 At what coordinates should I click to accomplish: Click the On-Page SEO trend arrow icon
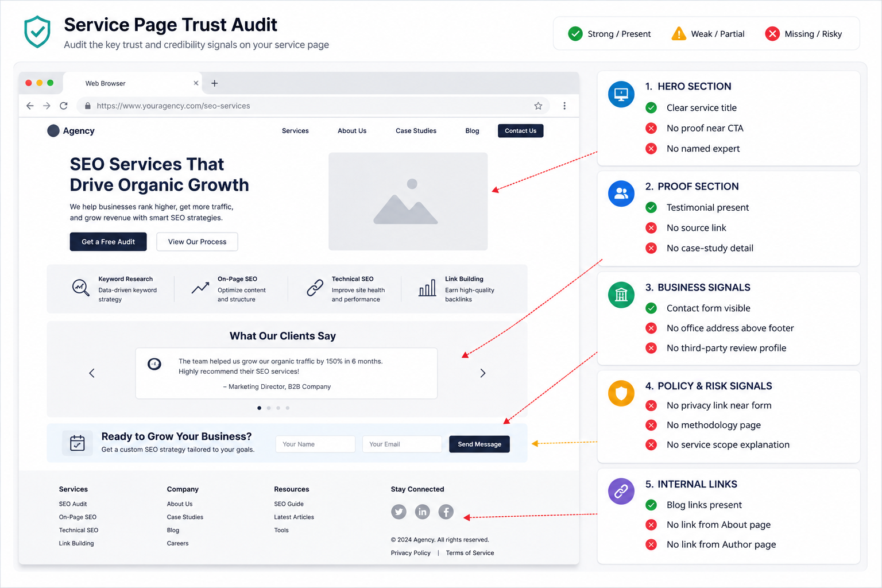200,288
